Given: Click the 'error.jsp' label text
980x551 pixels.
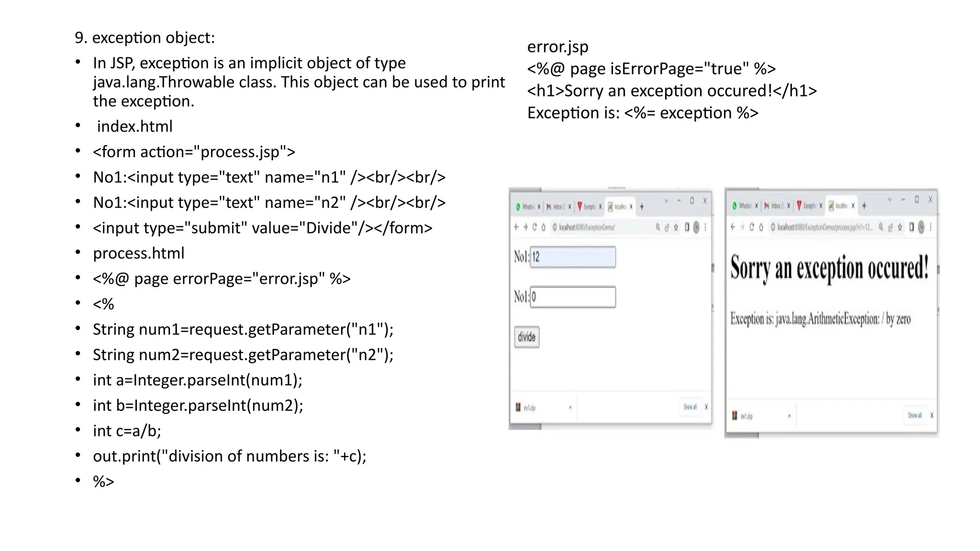Looking at the screenshot, I should tap(558, 47).
